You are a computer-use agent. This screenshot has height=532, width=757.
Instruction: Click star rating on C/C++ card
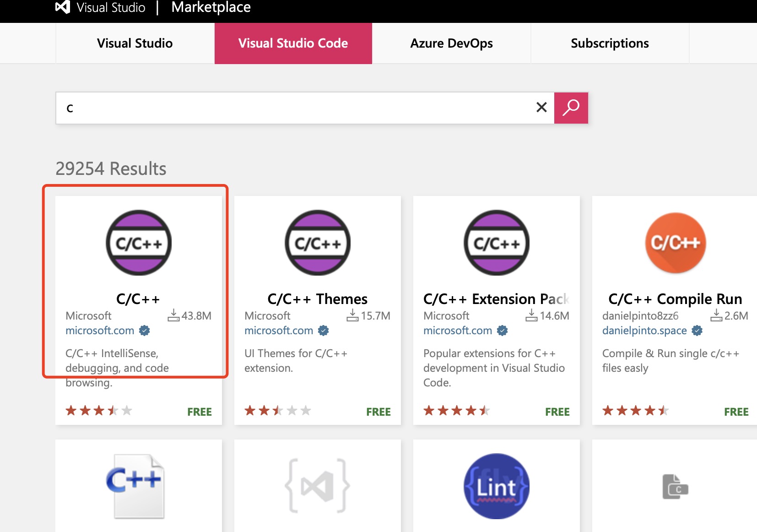[x=99, y=411]
